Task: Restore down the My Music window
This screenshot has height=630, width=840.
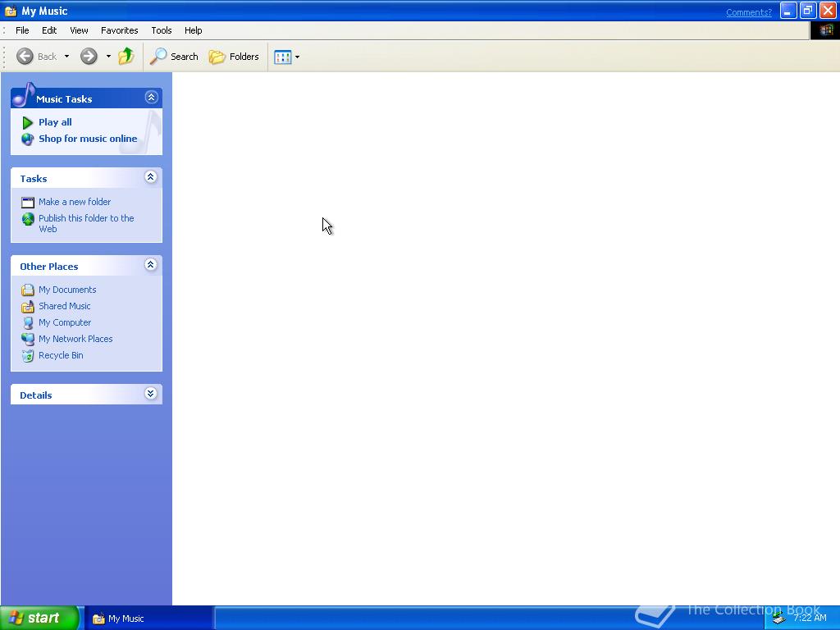Action: [808, 11]
